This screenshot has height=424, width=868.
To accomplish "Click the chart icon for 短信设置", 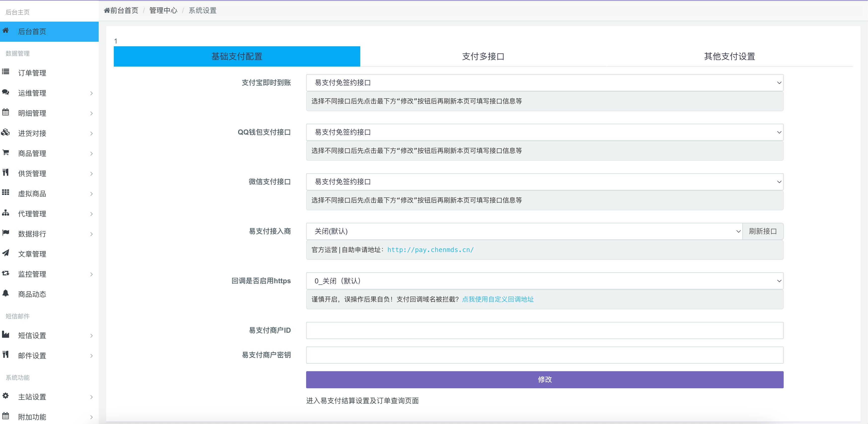I will 5,334.
